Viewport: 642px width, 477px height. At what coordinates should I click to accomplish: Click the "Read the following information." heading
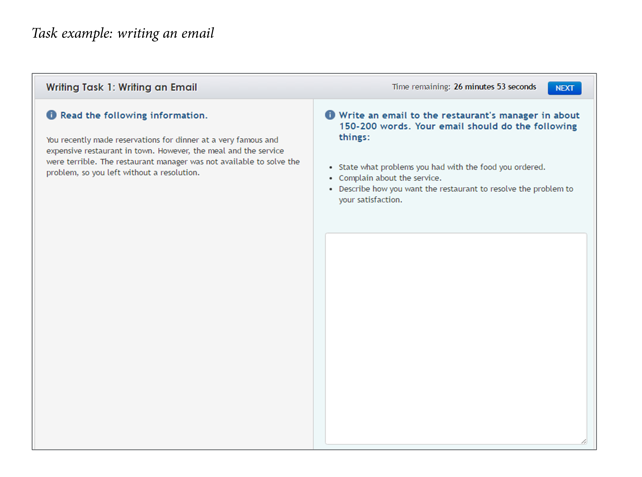tap(134, 114)
